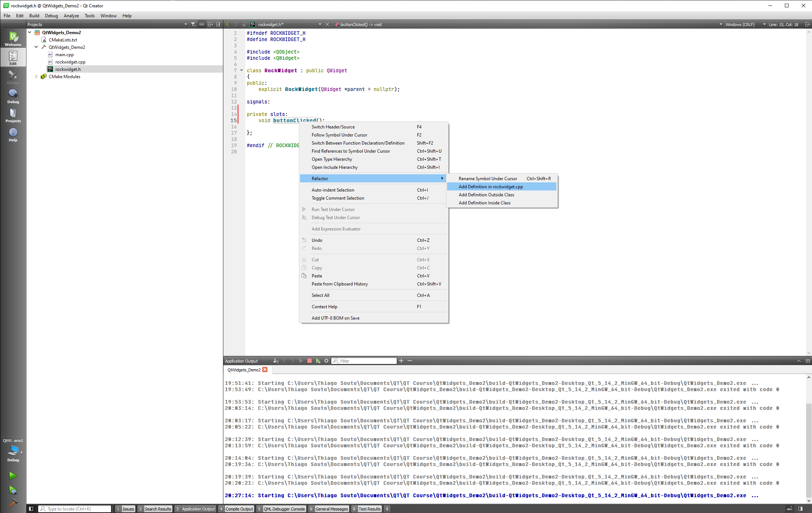Open the Design mode
This screenshot has width=812, height=513.
pos(13,77)
